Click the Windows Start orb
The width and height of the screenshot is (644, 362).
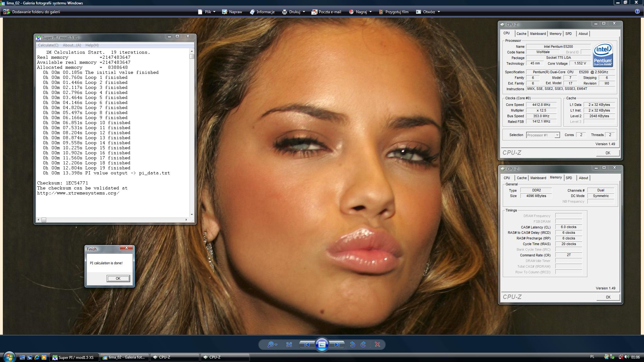[9, 357]
